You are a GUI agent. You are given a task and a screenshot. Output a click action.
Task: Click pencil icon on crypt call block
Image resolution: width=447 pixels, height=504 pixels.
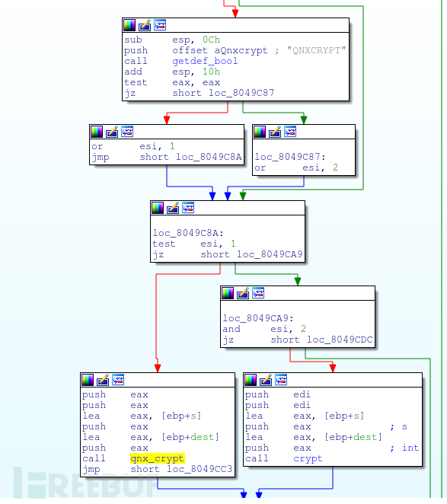266,380
